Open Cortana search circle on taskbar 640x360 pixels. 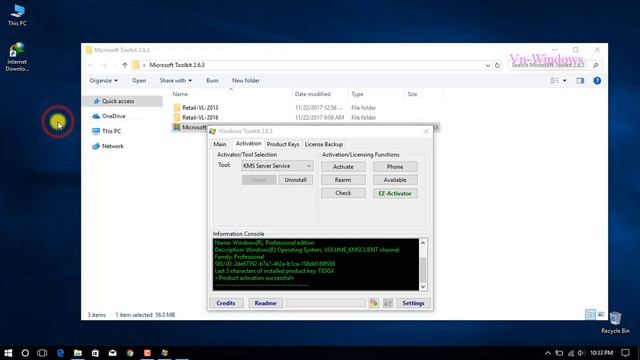click(25, 353)
